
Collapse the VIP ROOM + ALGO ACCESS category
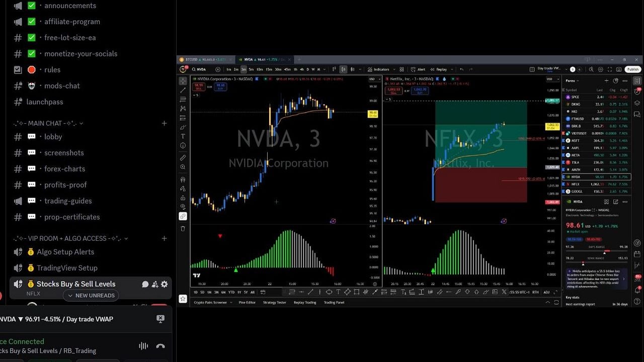pos(70,238)
